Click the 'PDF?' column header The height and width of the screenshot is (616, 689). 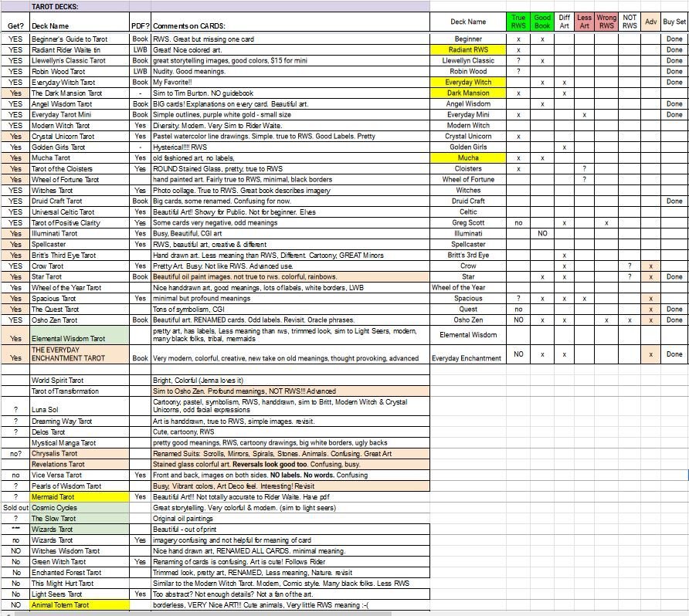(x=140, y=26)
